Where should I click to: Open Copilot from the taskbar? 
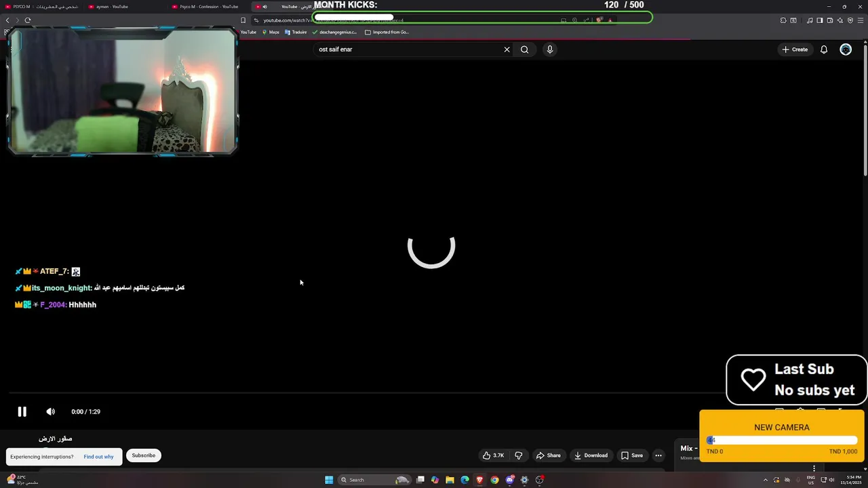click(435, 480)
